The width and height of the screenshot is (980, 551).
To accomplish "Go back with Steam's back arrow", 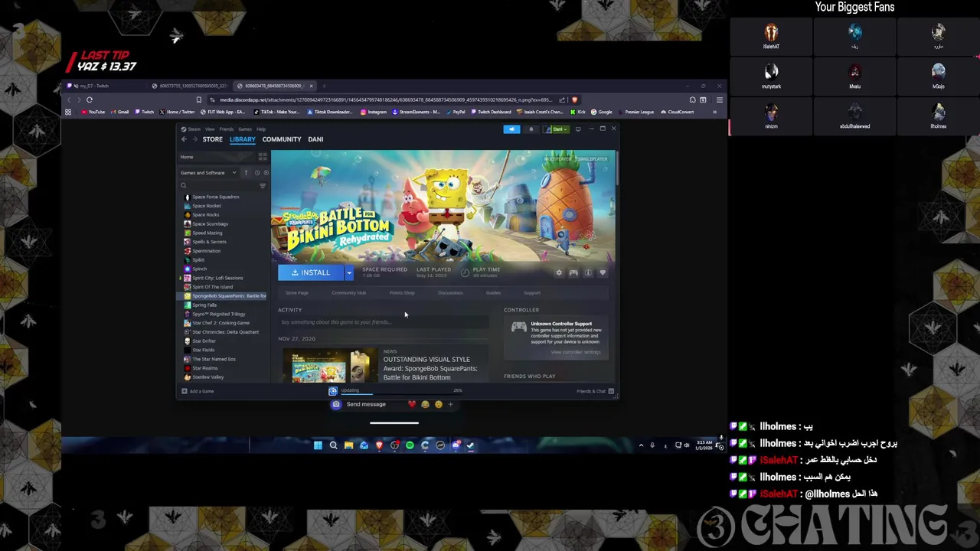I will click(184, 139).
